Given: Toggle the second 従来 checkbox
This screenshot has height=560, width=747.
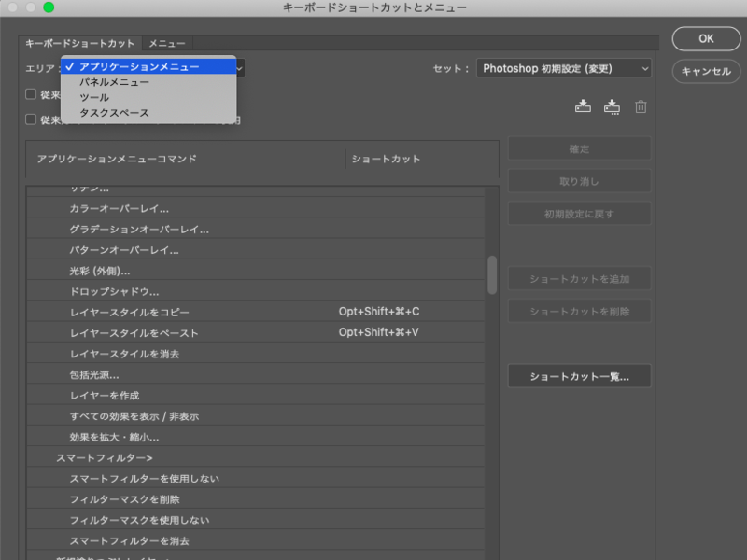Looking at the screenshot, I should [x=31, y=119].
